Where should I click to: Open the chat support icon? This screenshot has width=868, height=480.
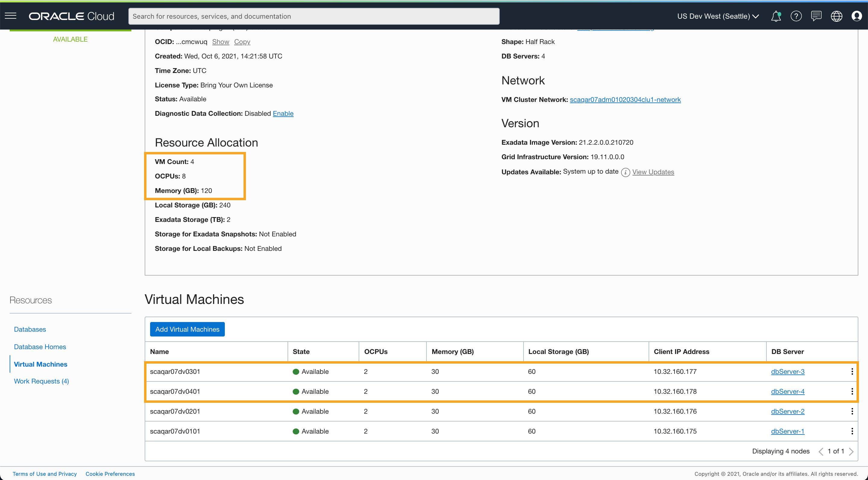(x=816, y=16)
